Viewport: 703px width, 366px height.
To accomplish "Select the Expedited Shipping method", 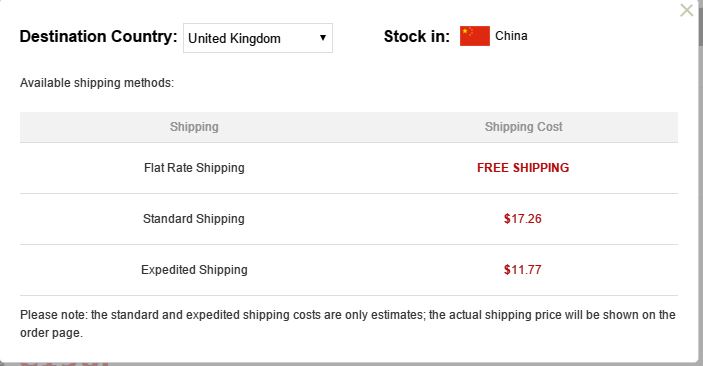I will (194, 270).
